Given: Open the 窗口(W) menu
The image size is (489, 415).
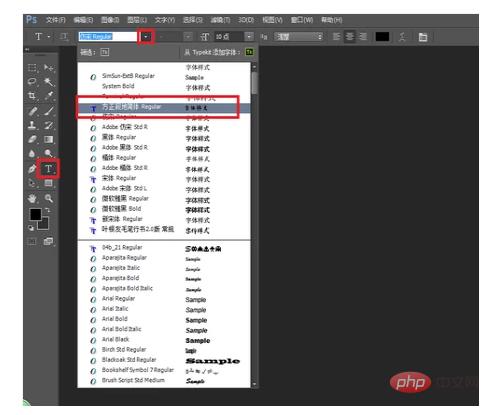Looking at the screenshot, I should tap(302, 20).
